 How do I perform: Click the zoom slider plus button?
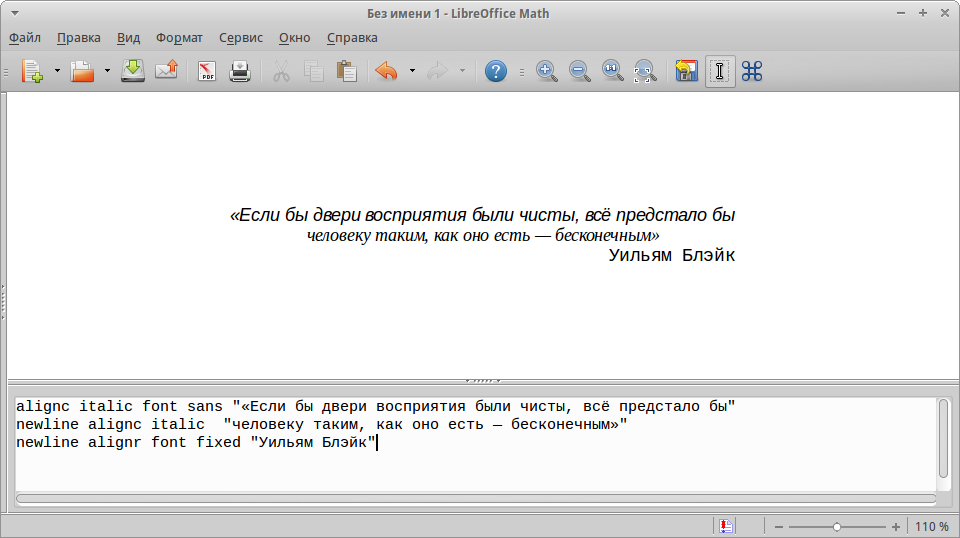point(896,526)
